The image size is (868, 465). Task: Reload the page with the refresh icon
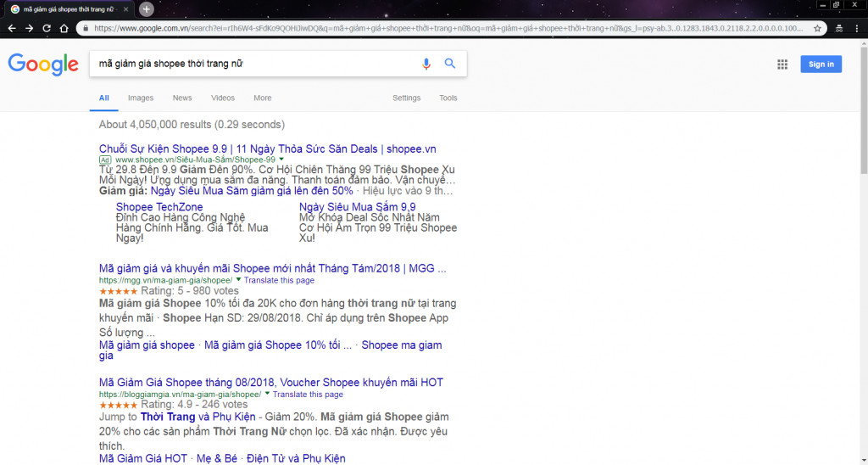47,28
